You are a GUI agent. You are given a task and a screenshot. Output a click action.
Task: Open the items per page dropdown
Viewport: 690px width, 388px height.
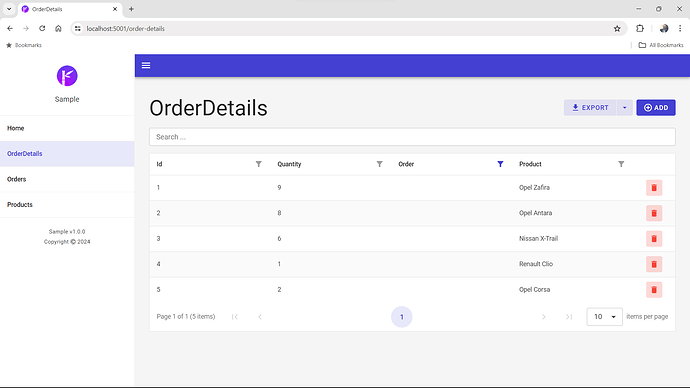604,317
